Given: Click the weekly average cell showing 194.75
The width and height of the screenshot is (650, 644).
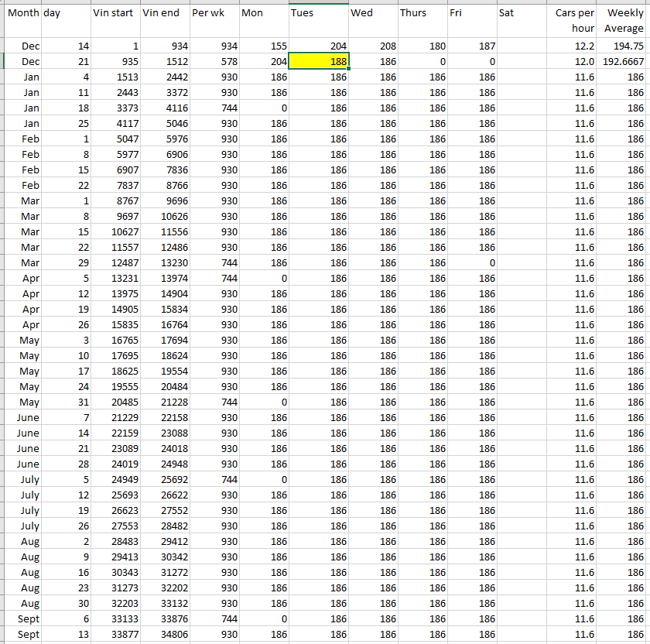Looking at the screenshot, I should tap(624, 46).
